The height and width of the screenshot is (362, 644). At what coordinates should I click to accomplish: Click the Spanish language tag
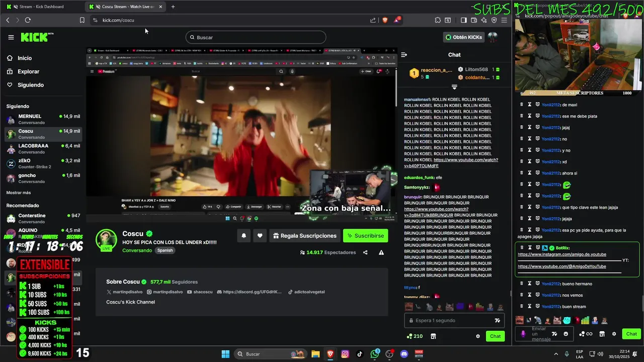[x=165, y=250]
